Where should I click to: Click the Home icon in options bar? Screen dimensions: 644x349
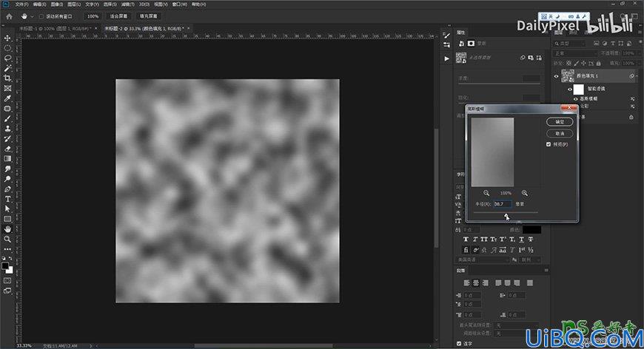(x=9, y=16)
